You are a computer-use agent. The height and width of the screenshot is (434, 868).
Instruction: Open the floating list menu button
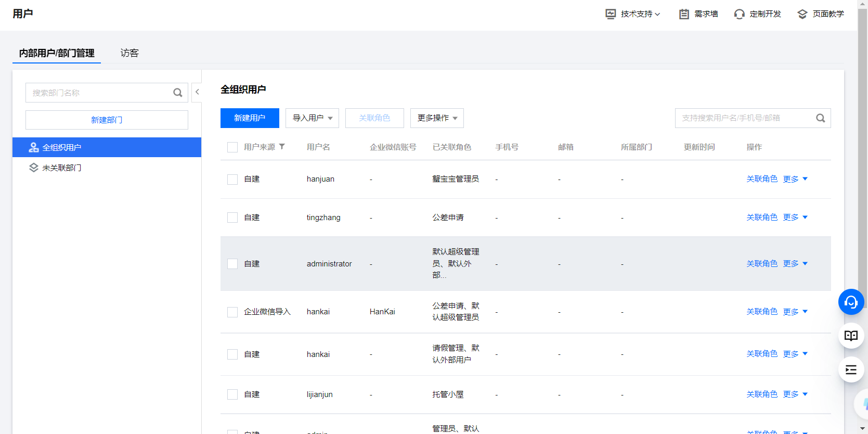point(851,370)
